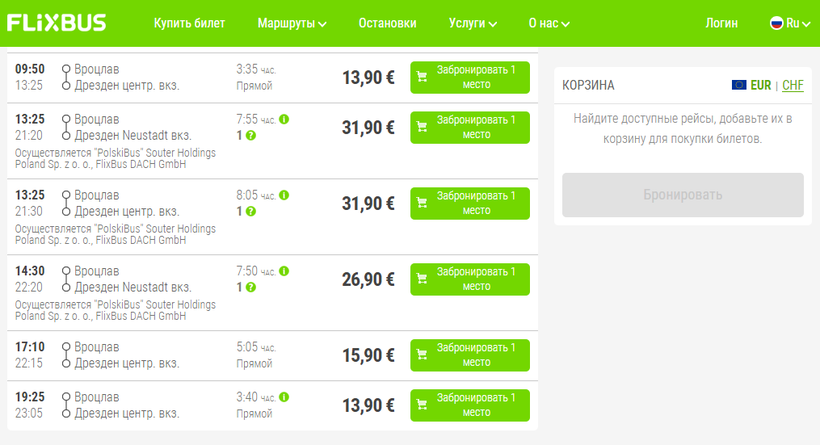Reserve a seat on the 09:50 trip

point(469,77)
